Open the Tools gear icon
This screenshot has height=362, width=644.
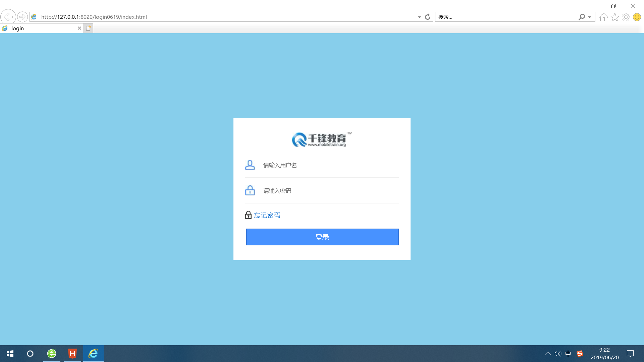(626, 17)
